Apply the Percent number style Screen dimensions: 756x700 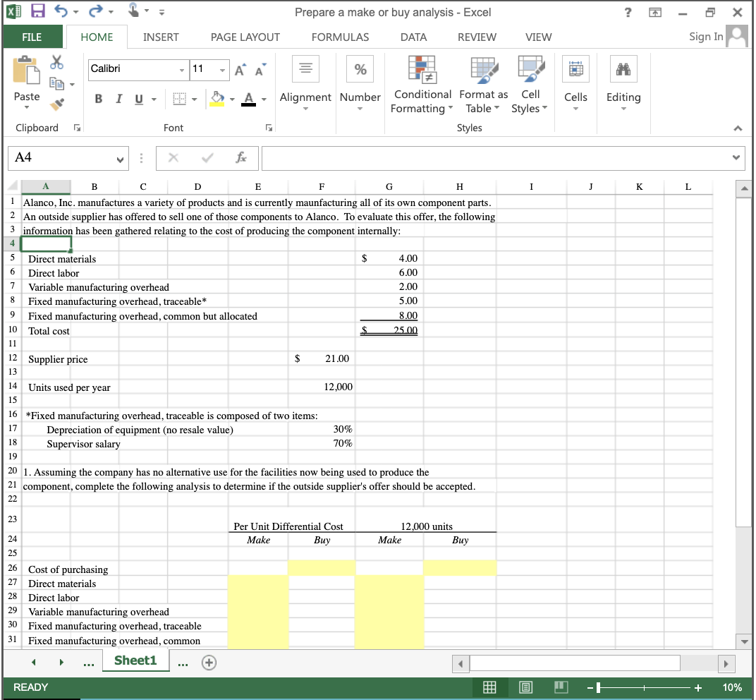(360, 68)
